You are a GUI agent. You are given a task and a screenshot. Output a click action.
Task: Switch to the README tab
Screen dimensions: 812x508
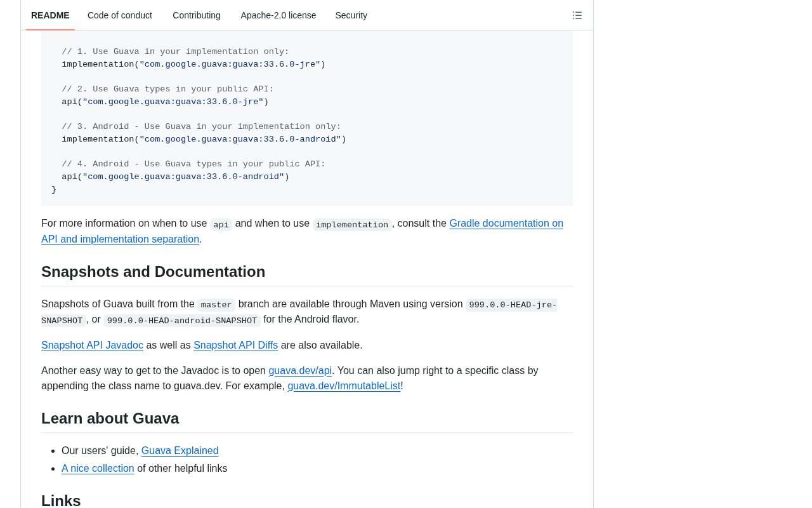click(50, 15)
